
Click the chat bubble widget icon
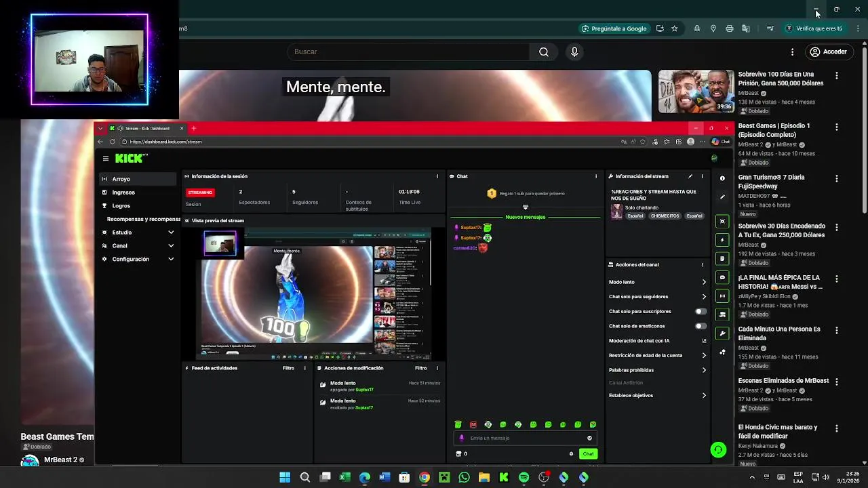click(722, 277)
